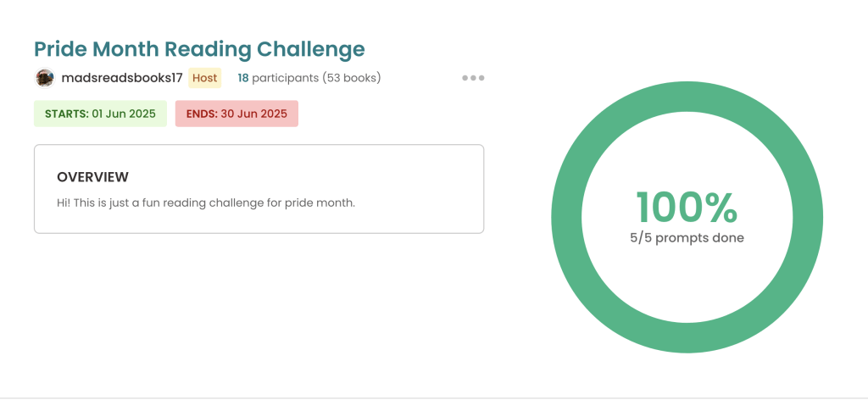Select the red ENDS label
The width and height of the screenshot is (868, 400).
click(202, 114)
